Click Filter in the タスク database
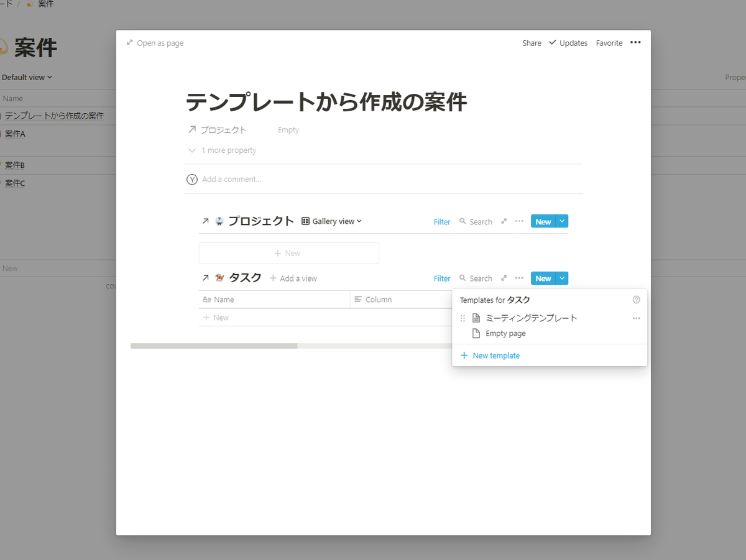This screenshot has width=746, height=560. pos(442,278)
